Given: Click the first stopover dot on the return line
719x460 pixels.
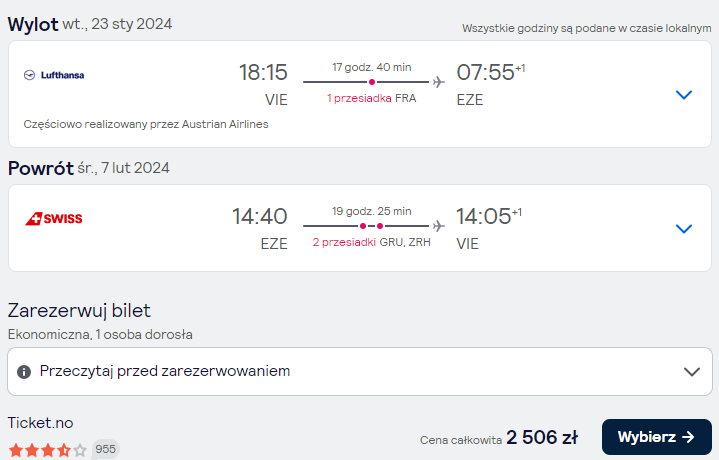Looking at the screenshot, I should tap(363, 226).
